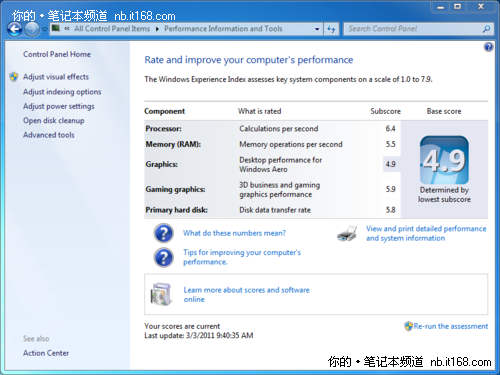Click the Refresh button in address bar

[331, 29]
